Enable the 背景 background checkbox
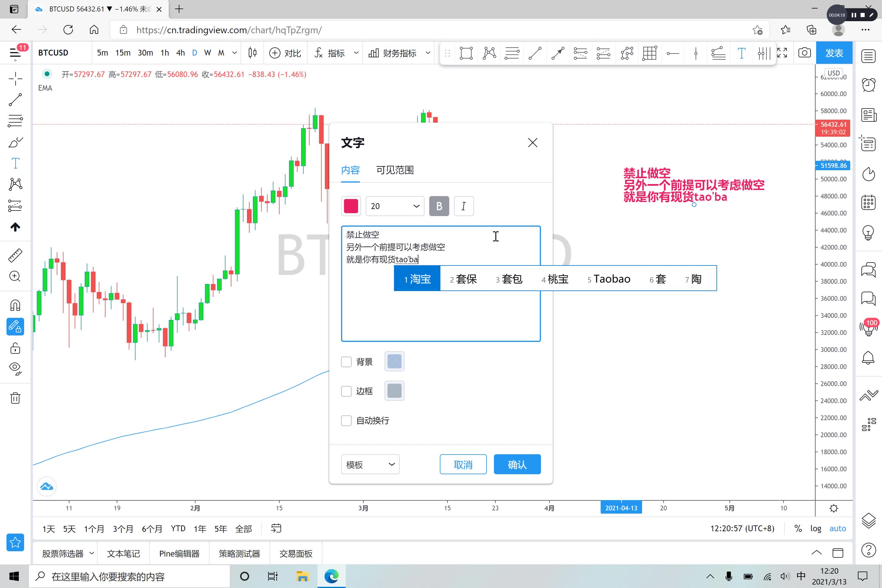The image size is (882, 588). (x=346, y=362)
